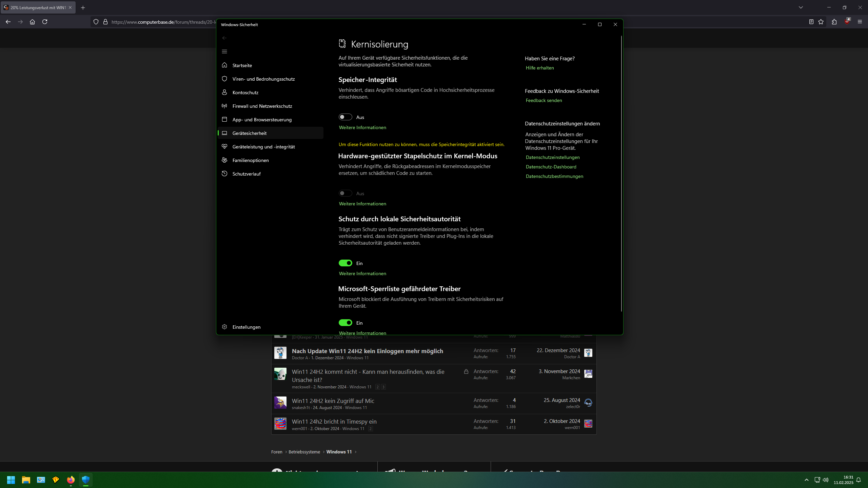This screenshot has height=488, width=868.
Task: Open the Familienoptionen section
Action: (x=250, y=160)
